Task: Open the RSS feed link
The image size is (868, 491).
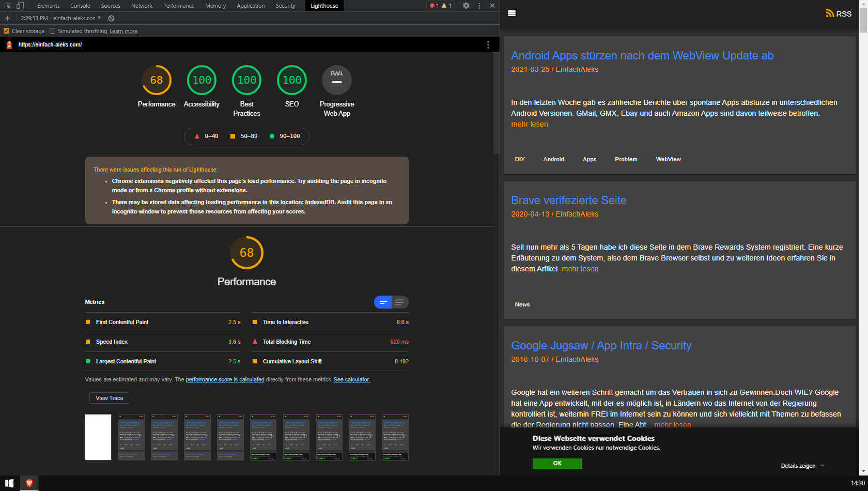Action: click(839, 14)
